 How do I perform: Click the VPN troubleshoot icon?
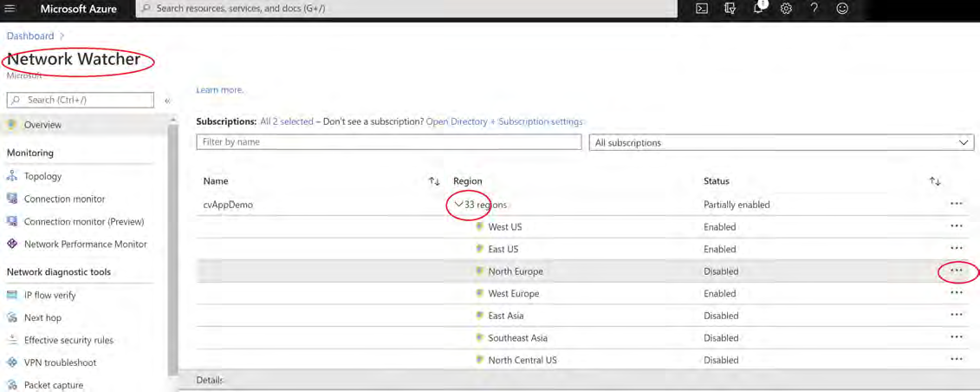tap(12, 363)
